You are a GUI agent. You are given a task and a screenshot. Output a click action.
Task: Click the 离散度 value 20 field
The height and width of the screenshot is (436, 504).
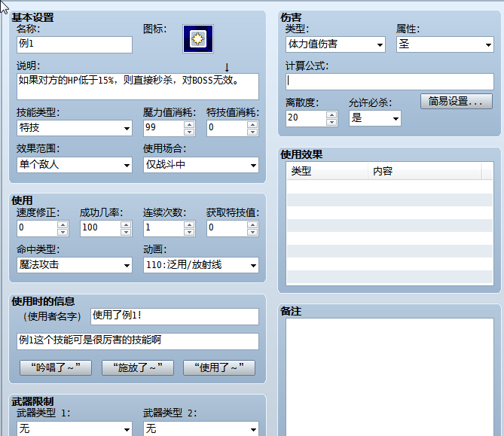point(306,118)
